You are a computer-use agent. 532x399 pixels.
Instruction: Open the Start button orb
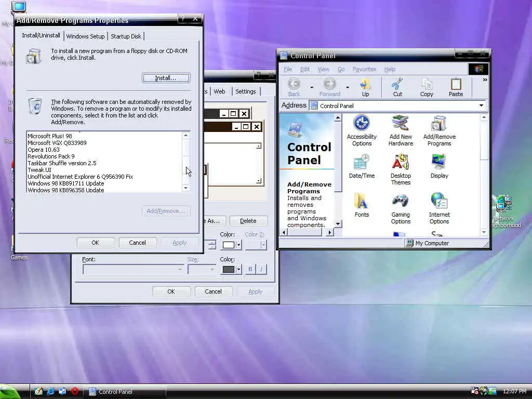pos(10,392)
